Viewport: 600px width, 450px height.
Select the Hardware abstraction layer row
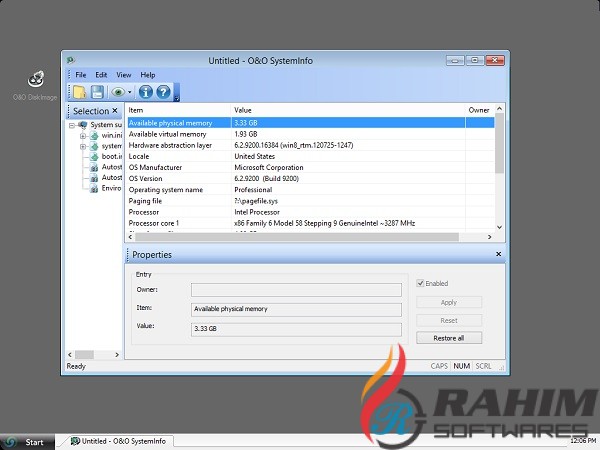(310, 145)
